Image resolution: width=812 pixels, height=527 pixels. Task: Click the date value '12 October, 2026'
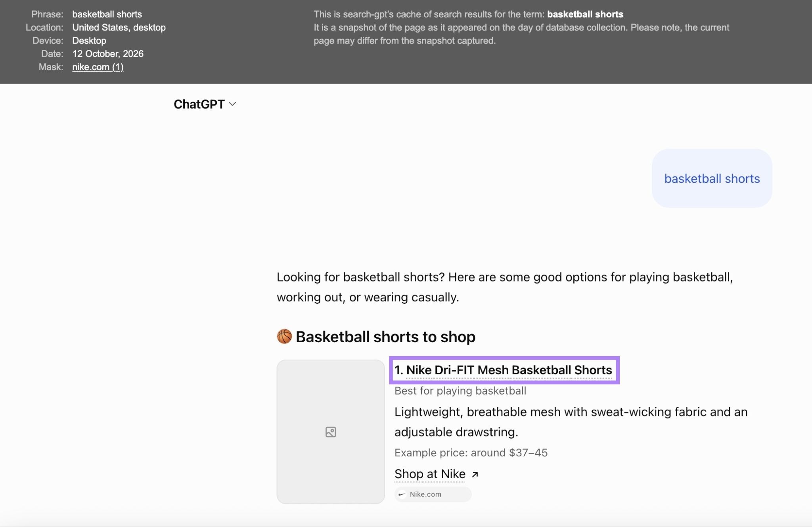[108, 54]
